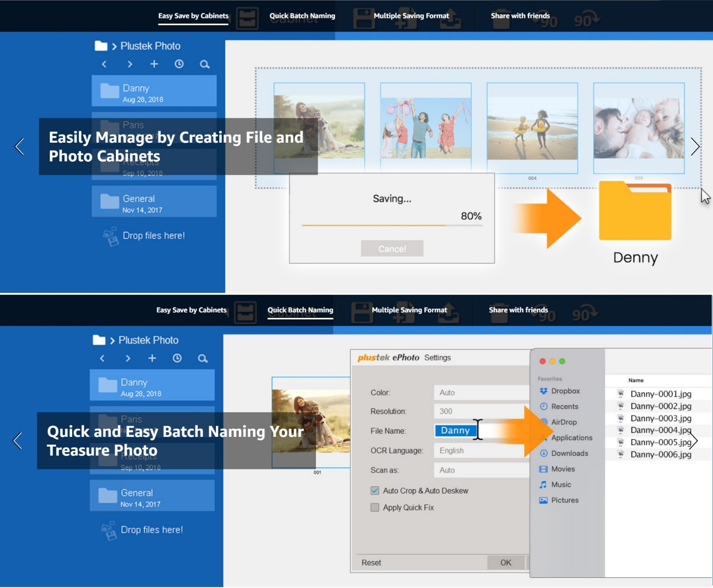Open the Danny cabinet in the Batch Naming slide

click(152, 385)
